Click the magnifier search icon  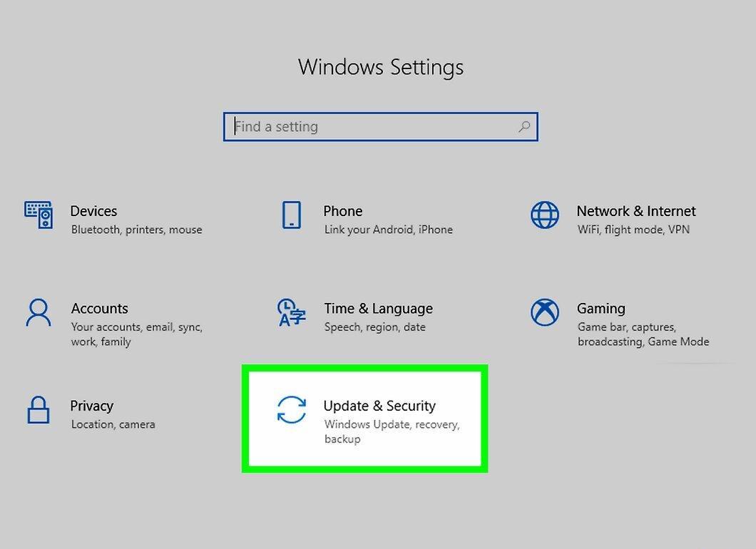pos(524,127)
